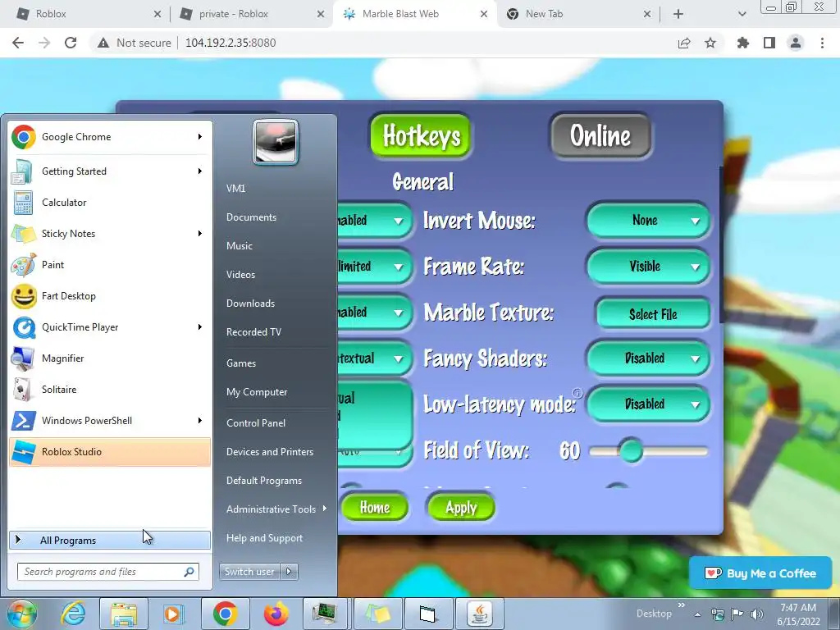Open Fancy Shaders dropdown
Screen dimensions: 840x630
pyautogui.click(x=649, y=358)
